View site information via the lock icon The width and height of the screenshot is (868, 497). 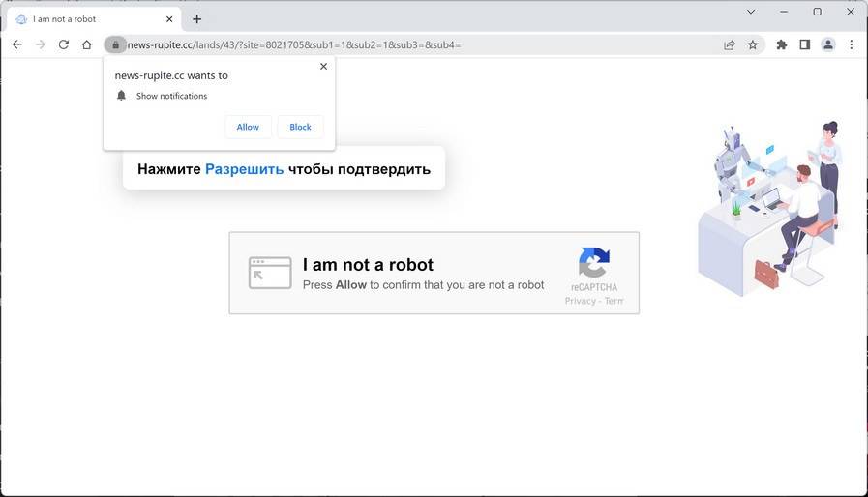(x=115, y=44)
